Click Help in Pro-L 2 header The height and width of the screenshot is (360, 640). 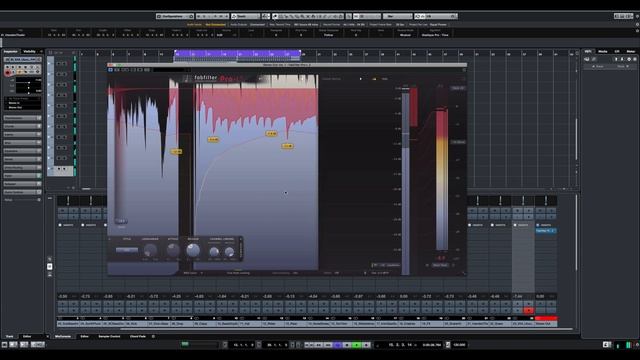[384, 79]
